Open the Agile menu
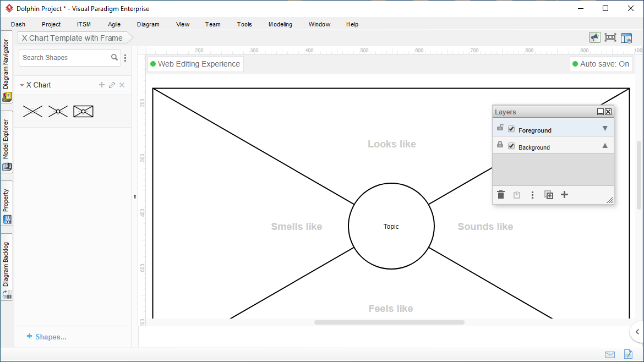The image size is (644, 362). 114,24
